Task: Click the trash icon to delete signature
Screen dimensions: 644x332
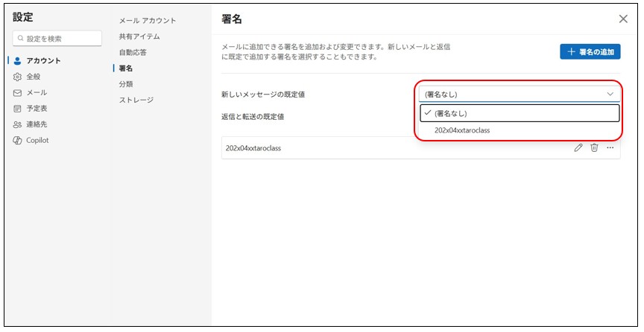Action: [x=594, y=147]
